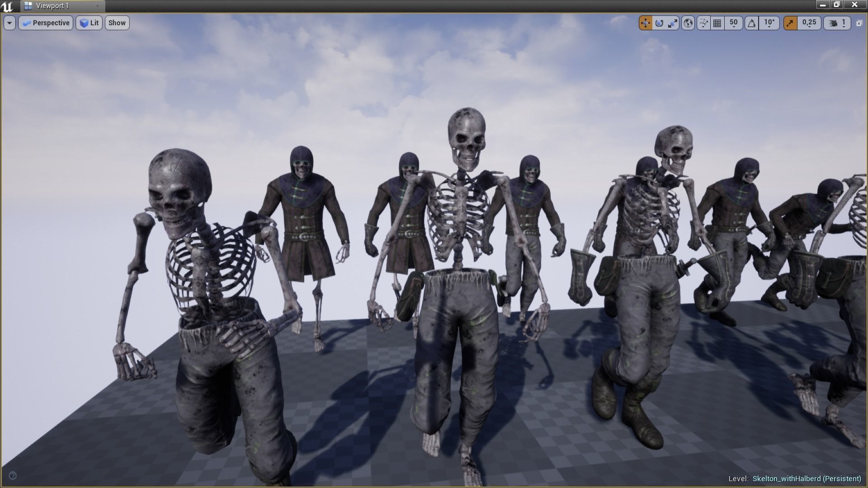The image size is (868, 488).
Task: Select the Scale transform tool
Action: pos(673,23)
